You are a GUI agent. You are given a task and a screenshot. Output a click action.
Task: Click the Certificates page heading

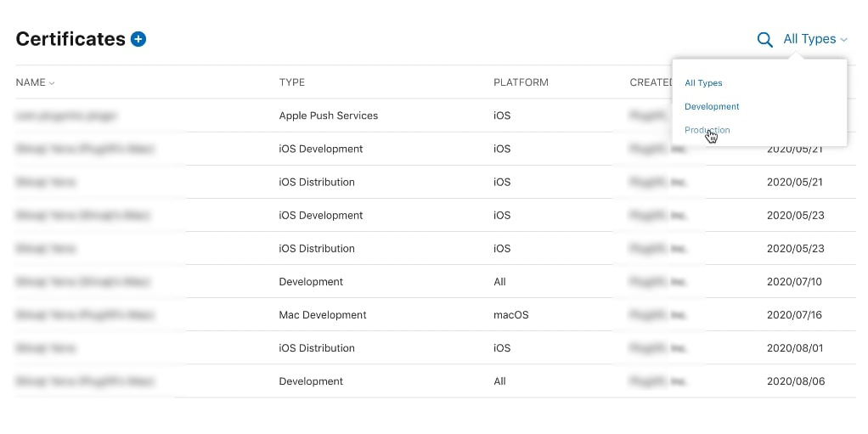pyautogui.click(x=70, y=39)
